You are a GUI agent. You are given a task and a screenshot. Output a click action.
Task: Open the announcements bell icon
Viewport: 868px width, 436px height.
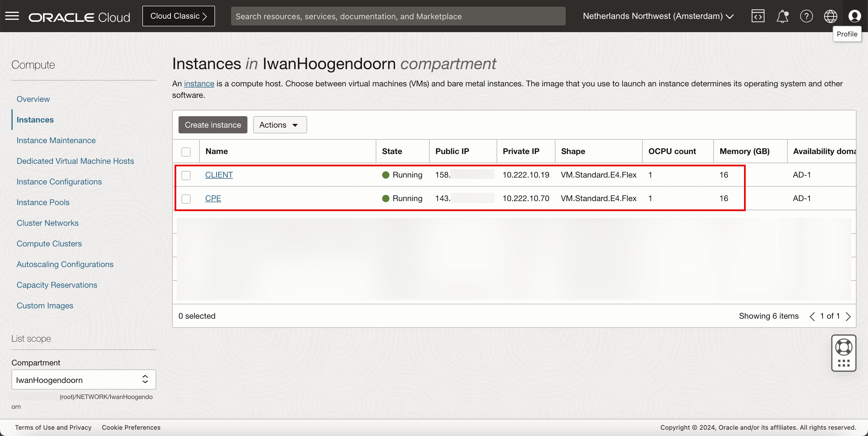pyautogui.click(x=782, y=16)
